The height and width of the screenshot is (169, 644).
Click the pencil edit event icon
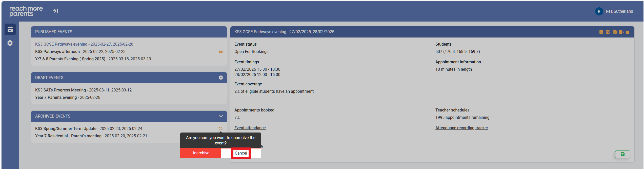608,32
